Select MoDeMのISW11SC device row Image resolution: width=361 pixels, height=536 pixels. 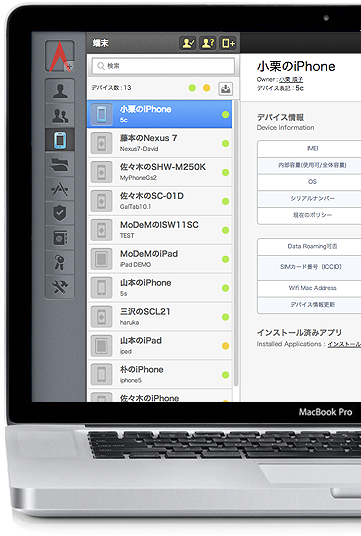pyautogui.click(x=160, y=230)
